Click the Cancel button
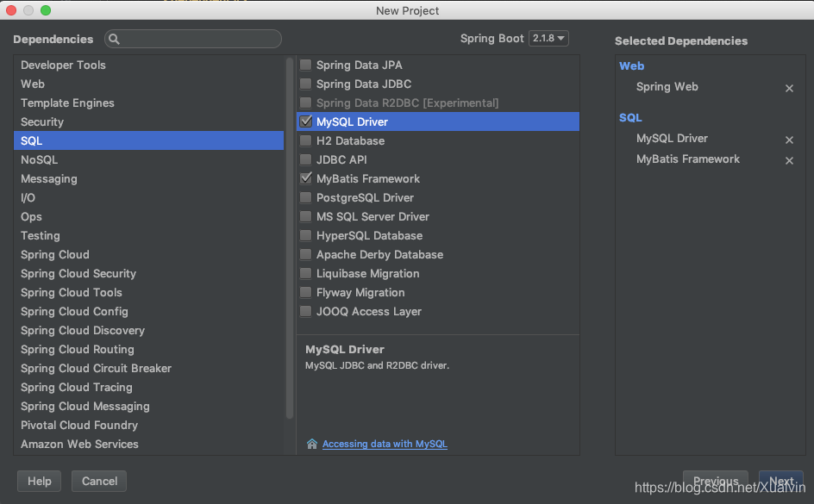 click(x=99, y=482)
